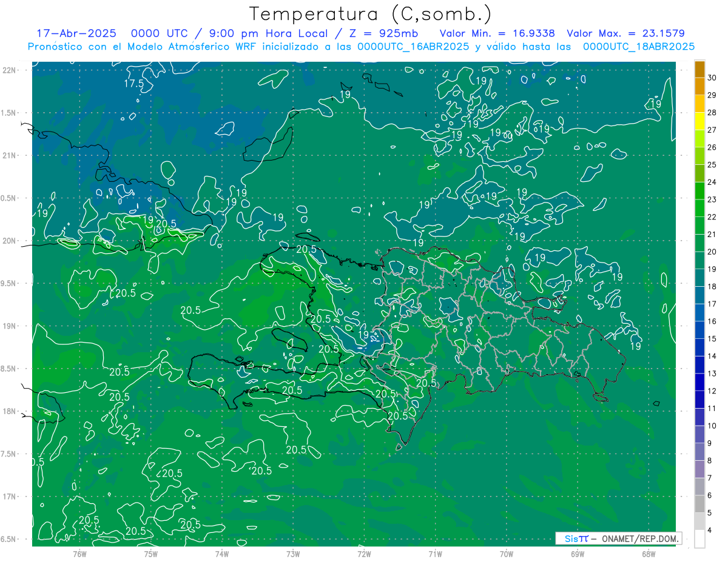The width and height of the screenshot is (728, 562).
Task: Click the "75W" longitude axis label
Action: [151, 554]
